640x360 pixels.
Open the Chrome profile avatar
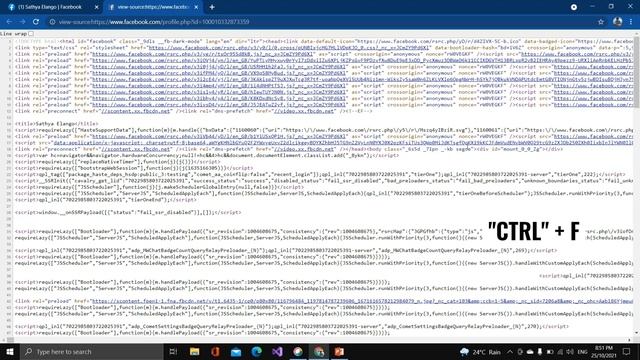pos(618,22)
